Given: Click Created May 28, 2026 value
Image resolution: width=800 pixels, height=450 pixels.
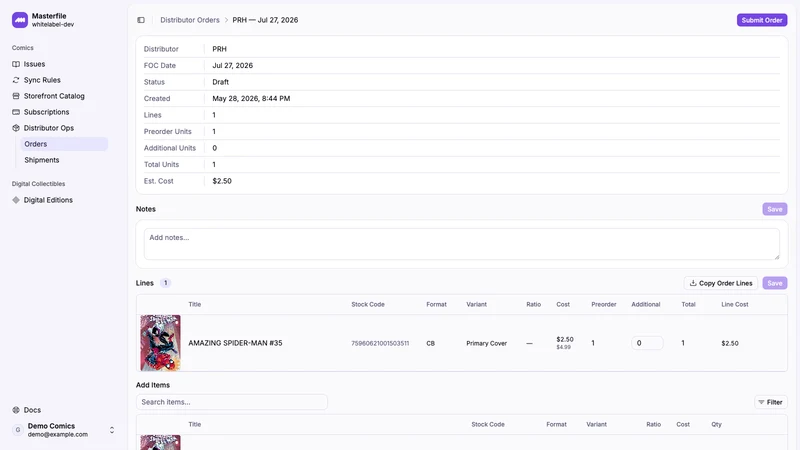Looking at the screenshot, I should tap(251, 98).
